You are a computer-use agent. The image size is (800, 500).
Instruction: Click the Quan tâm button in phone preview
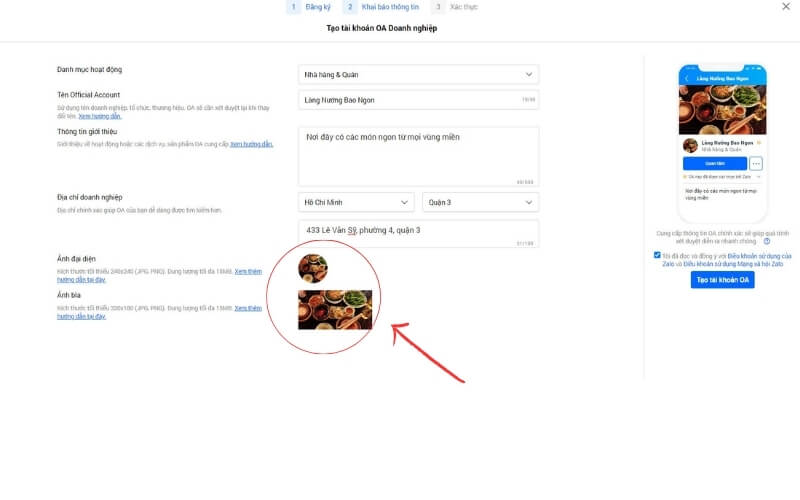[715, 163]
